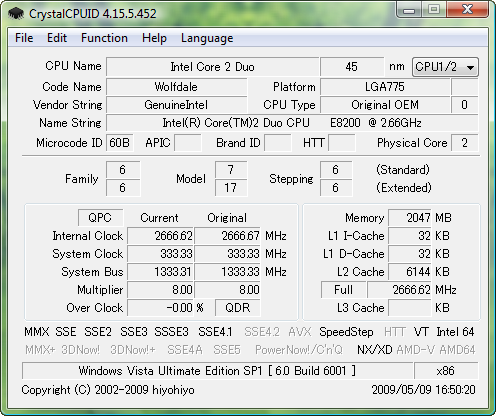Screen dimensions: 496x416
Task: Expand the CPU1/2 selector dropdown
Action: tap(445, 67)
